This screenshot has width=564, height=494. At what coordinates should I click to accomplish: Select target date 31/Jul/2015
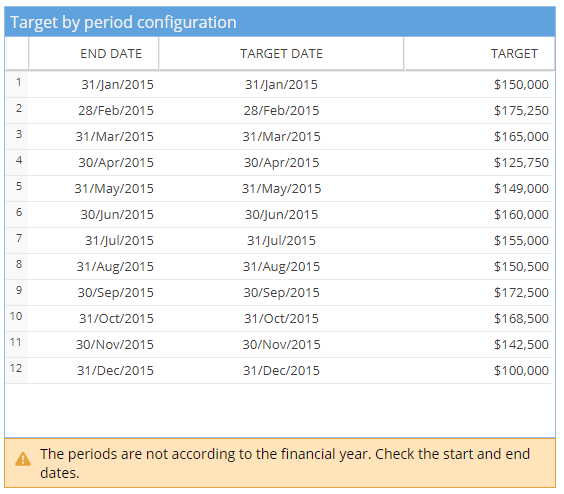tap(281, 241)
